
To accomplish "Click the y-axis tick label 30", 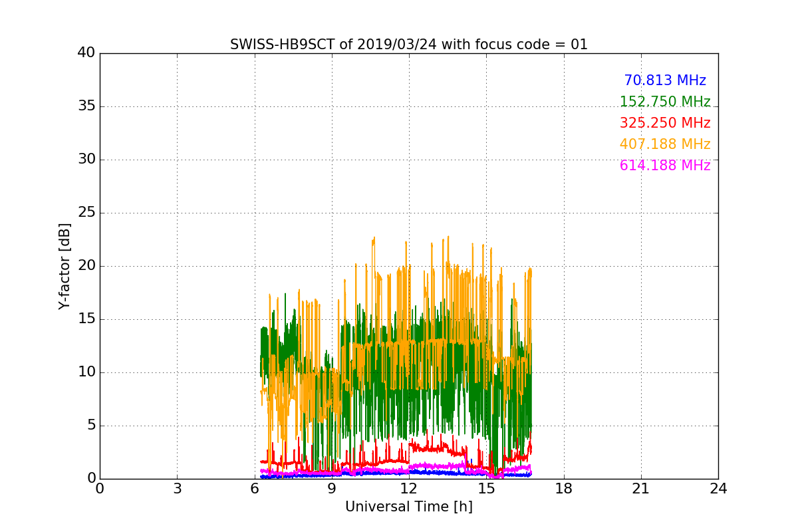I will click(x=86, y=160).
